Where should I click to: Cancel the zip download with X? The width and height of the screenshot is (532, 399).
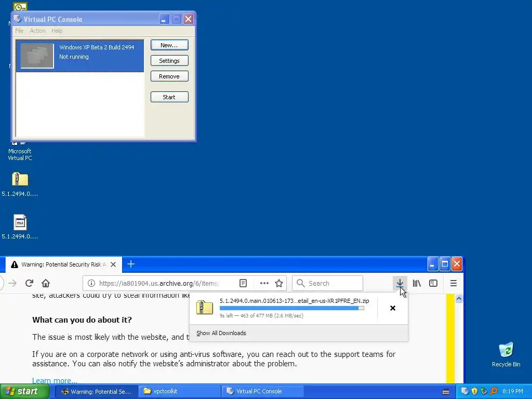pyautogui.click(x=393, y=308)
